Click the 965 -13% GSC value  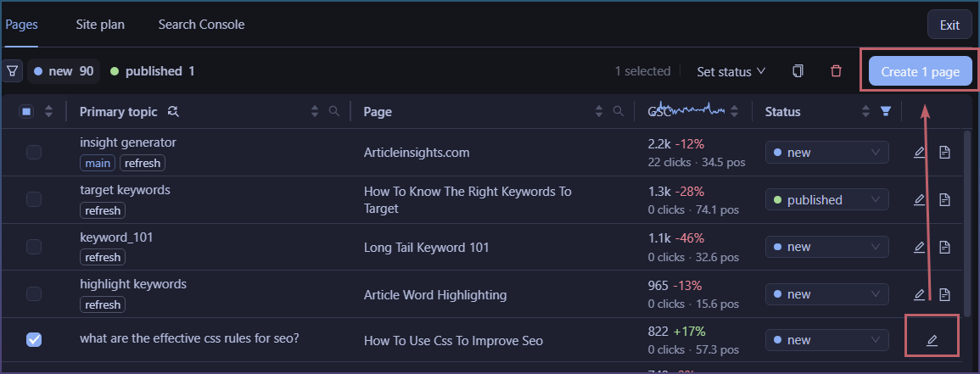[x=675, y=286]
